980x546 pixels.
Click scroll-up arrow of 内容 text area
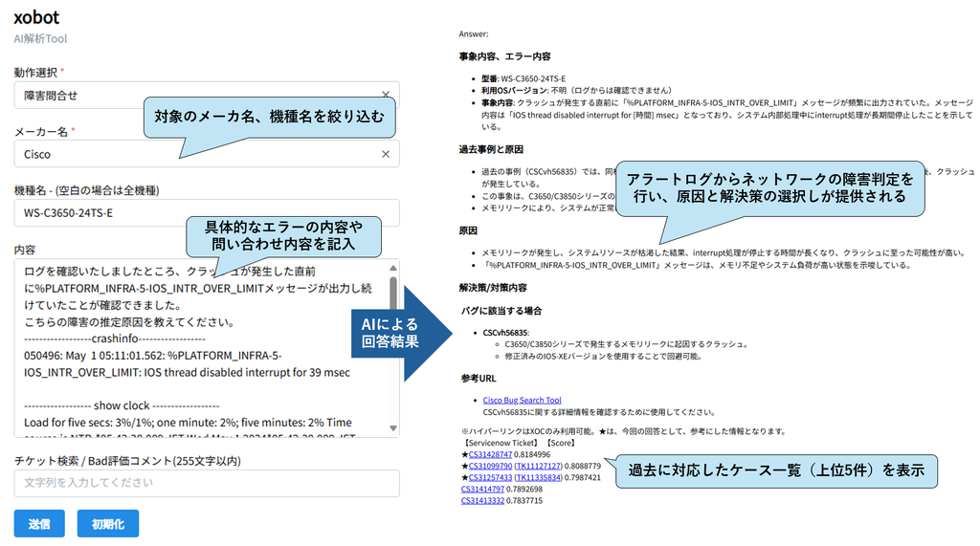pyautogui.click(x=392, y=267)
